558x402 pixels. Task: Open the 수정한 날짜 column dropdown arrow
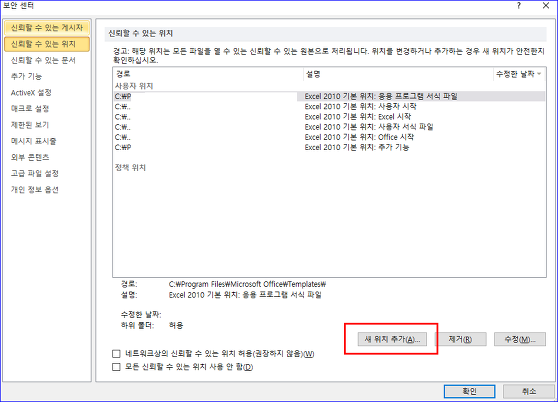tap(539, 74)
